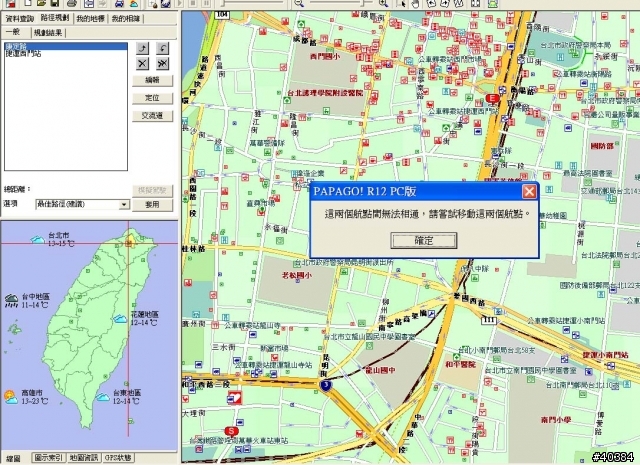The height and width of the screenshot is (465, 640).
Task: Switch to the 我的相簿 tab
Action: tap(126, 18)
